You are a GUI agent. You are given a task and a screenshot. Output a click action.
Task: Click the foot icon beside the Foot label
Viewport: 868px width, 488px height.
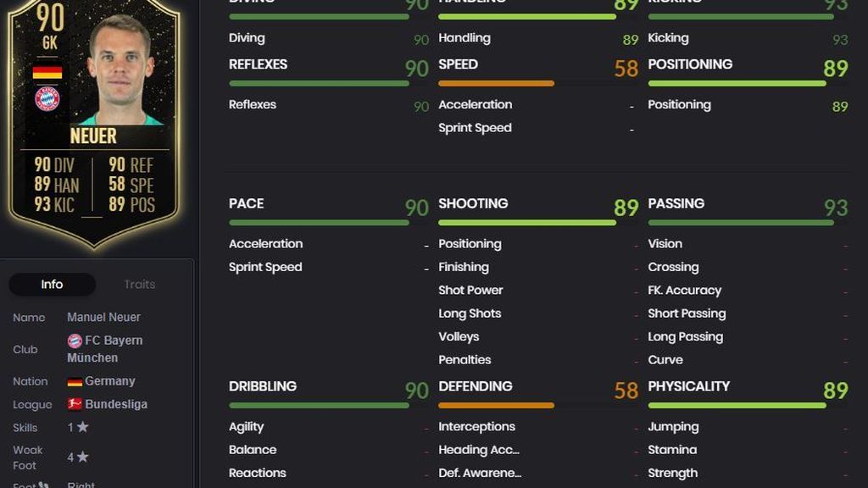[x=43, y=485]
